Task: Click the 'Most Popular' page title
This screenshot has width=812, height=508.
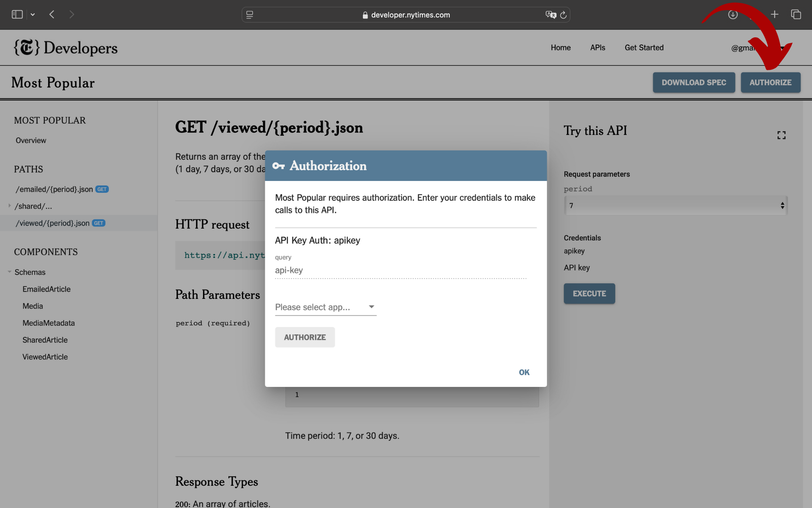Action: (53, 83)
